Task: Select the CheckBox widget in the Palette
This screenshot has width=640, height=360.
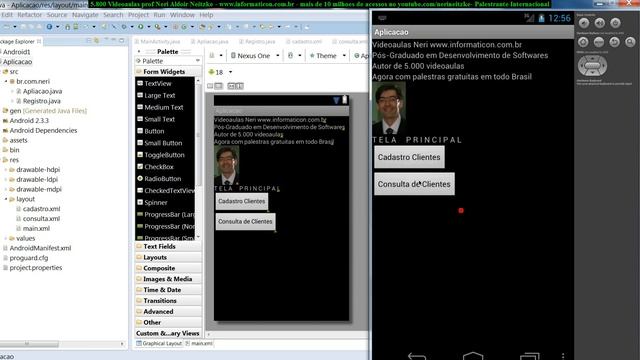Action: coord(159,167)
